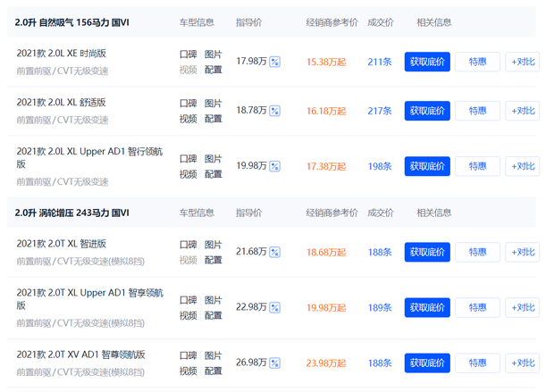Get lowest price for 2.0T XL 智进版
Viewport: 554px width, 392px height.
coord(427,252)
